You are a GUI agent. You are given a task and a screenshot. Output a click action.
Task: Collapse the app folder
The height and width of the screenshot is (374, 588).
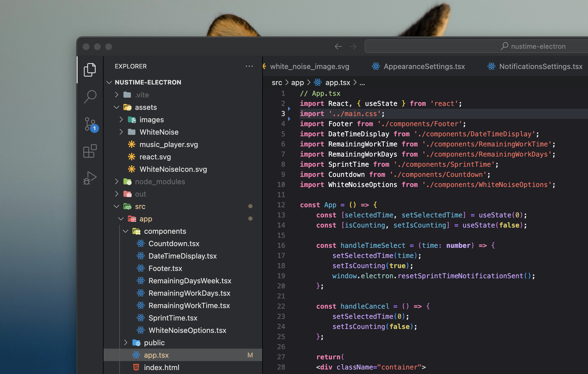(x=121, y=219)
